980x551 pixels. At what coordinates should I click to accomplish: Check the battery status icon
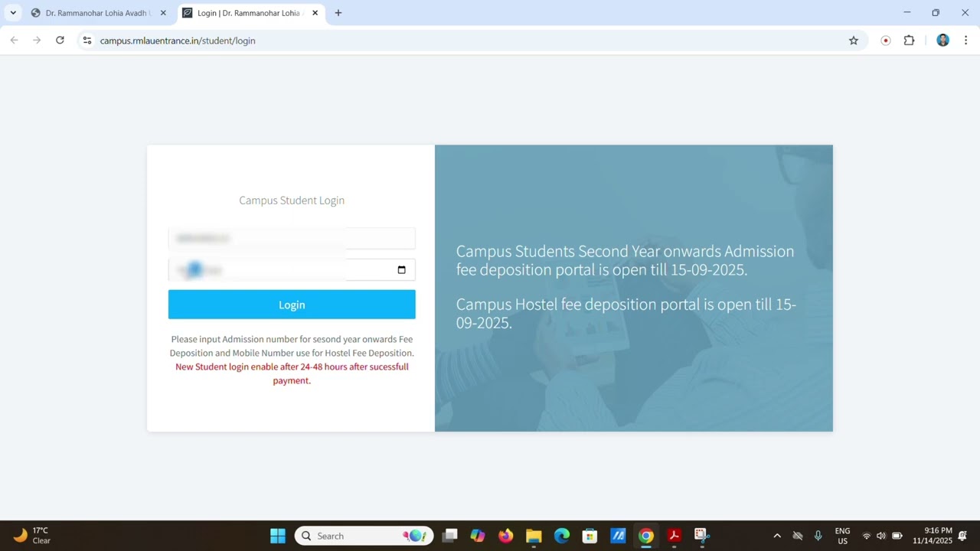click(x=897, y=536)
